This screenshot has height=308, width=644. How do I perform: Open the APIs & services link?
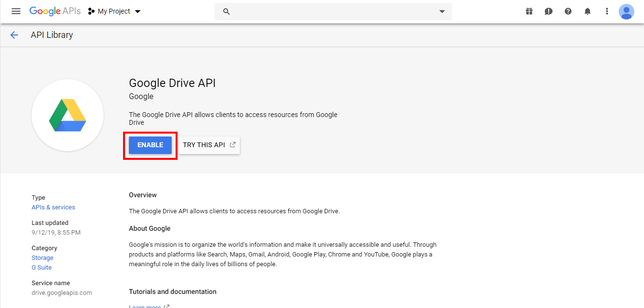click(54, 207)
